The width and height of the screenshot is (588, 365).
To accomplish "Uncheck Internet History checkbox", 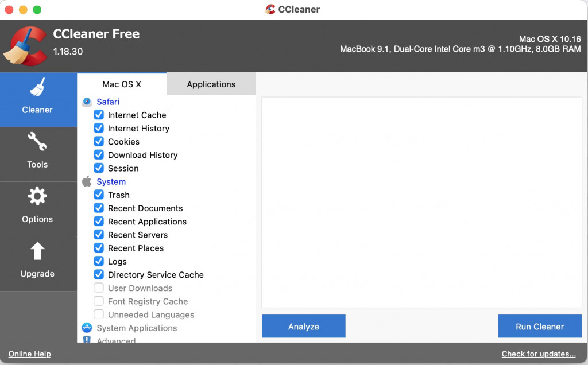I will tap(99, 128).
